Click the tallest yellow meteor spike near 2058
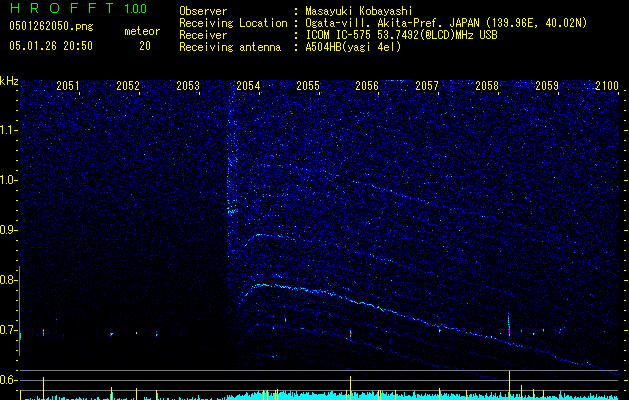 [509, 385]
